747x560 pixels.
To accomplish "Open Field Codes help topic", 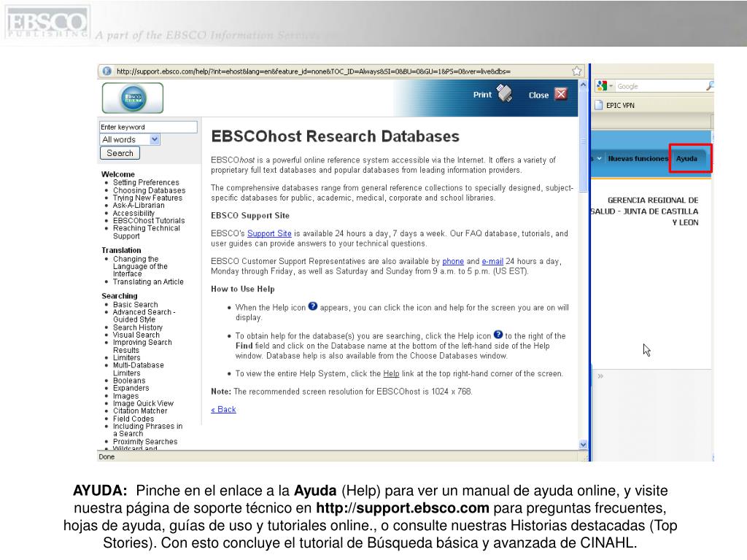I will coord(133,419).
